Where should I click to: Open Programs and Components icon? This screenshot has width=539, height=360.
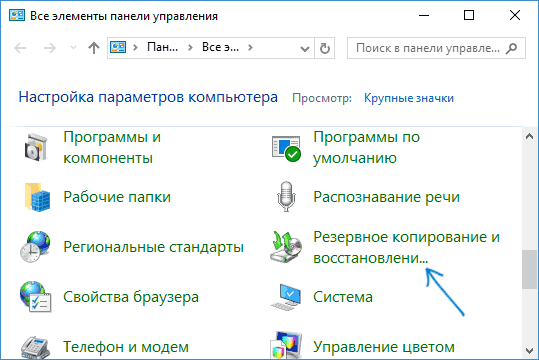(x=36, y=148)
